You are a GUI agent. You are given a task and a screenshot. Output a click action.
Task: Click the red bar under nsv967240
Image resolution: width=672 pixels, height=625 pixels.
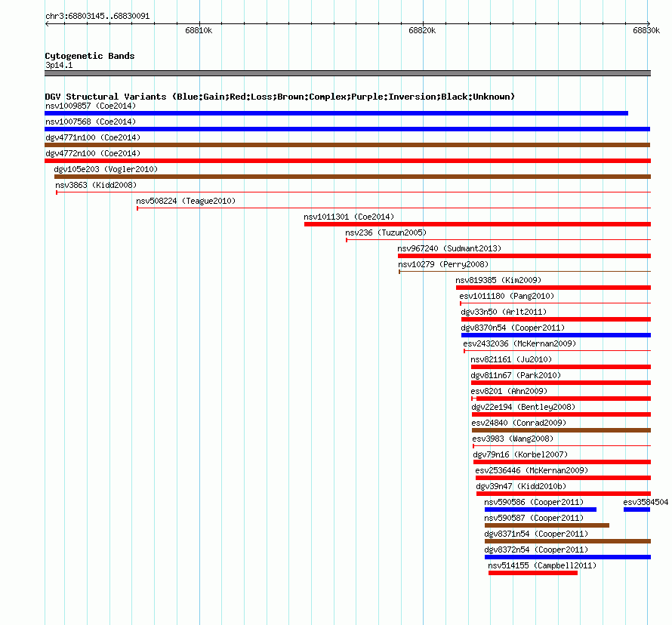(524, 256)
